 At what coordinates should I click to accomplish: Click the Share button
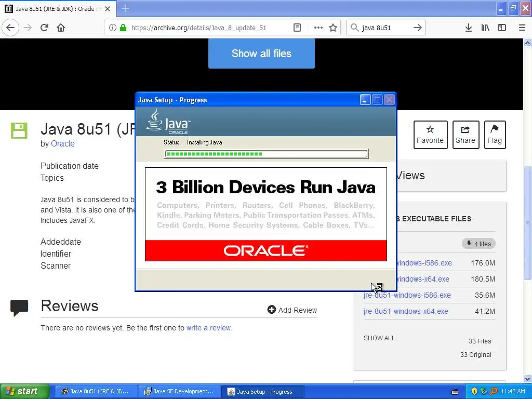(x=465, y=135)
